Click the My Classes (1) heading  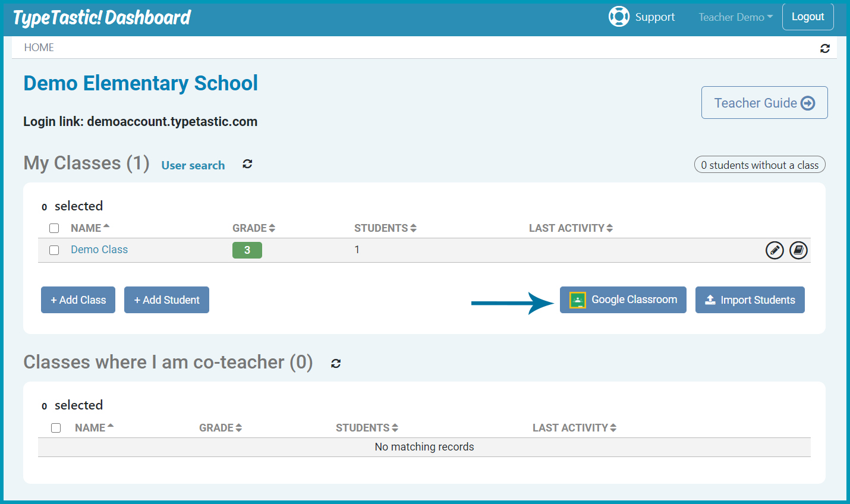point(86,163)
